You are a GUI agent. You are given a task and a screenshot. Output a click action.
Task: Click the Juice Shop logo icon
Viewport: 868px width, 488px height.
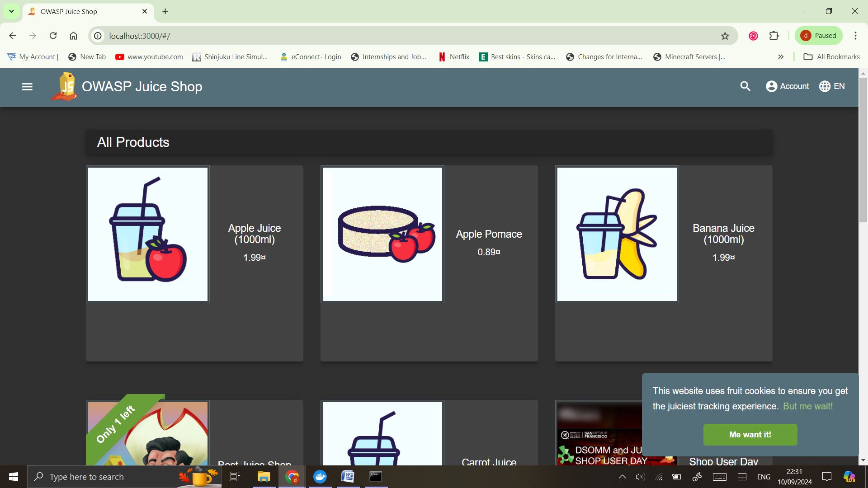[64, 86]
